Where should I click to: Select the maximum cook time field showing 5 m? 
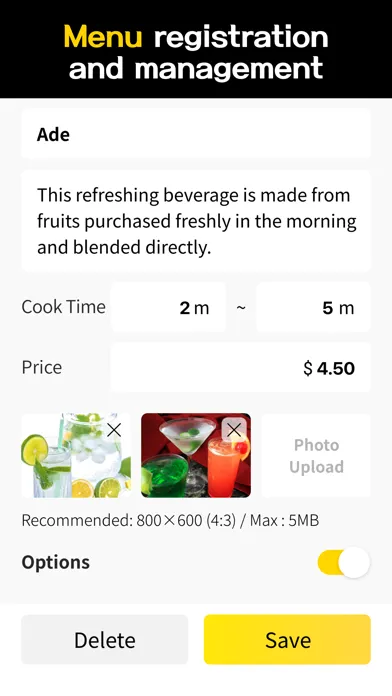tap(313, 307)
